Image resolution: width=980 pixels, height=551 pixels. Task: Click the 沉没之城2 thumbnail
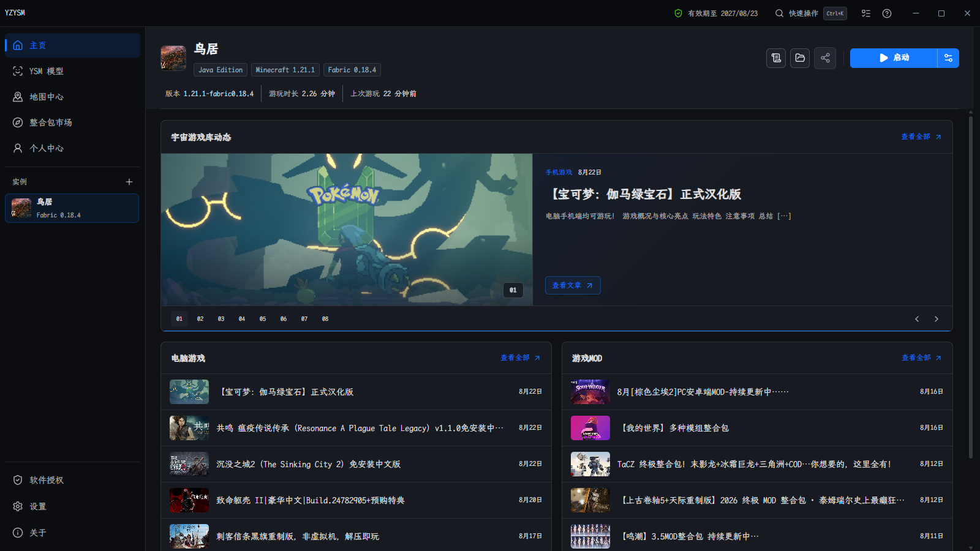coord(189,464)
